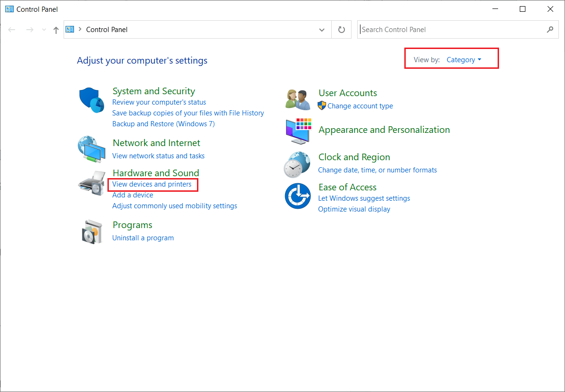
Task: Click the Ease of Access icon
Action: pos(297,195)
